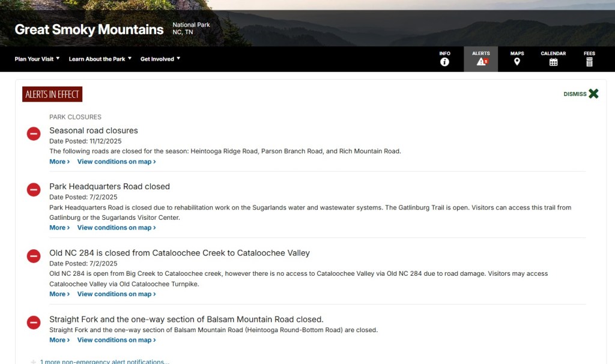
Task: Click closure icon beside Old NC 284 alert
Action: [34, 256]
